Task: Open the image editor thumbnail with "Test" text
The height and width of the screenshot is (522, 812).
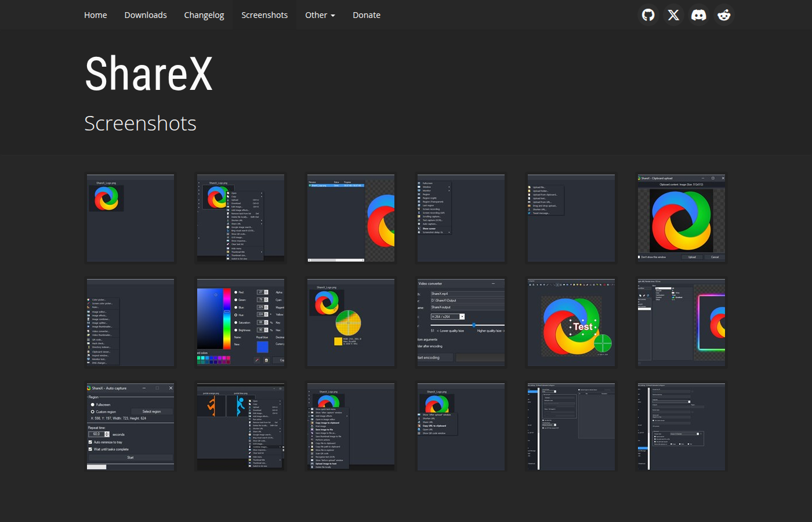Action: (x=571, y=322)
